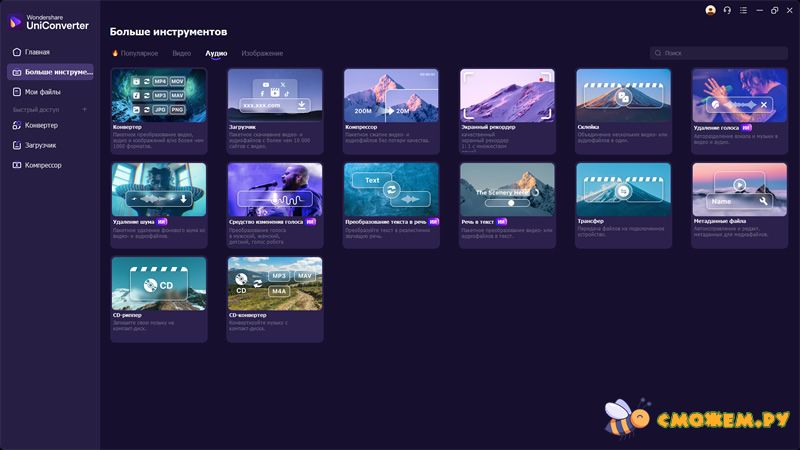Screen dimensions: 800x450
Task: Select Больше инструментов in the sidebar
Action: click(x=50, y=72)
